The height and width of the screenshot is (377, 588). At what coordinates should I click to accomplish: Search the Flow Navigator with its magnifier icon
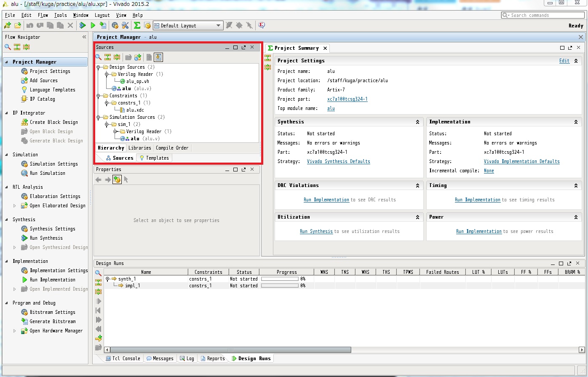[8, 47]
